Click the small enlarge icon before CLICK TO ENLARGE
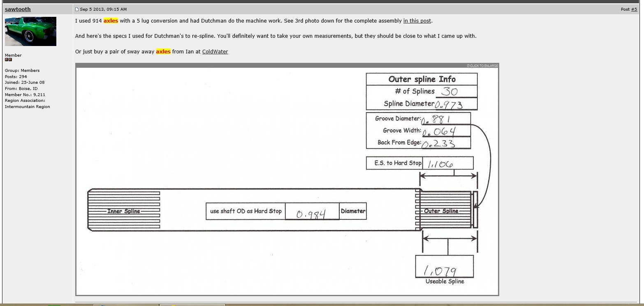Viewport: 644px width, 306px height. (468, 66)
